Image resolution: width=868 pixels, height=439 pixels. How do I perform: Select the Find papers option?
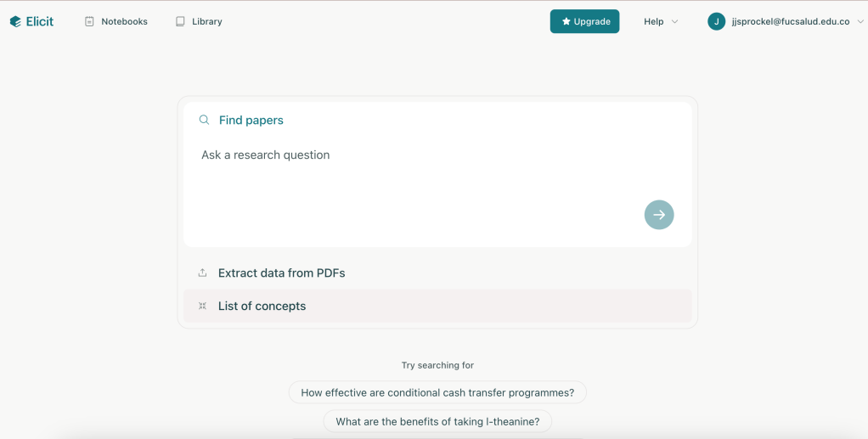251,121
